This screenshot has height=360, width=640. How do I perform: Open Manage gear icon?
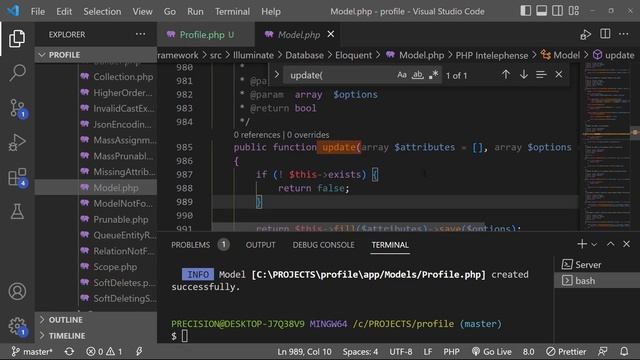pyautogui.click(x=17, y=326)
